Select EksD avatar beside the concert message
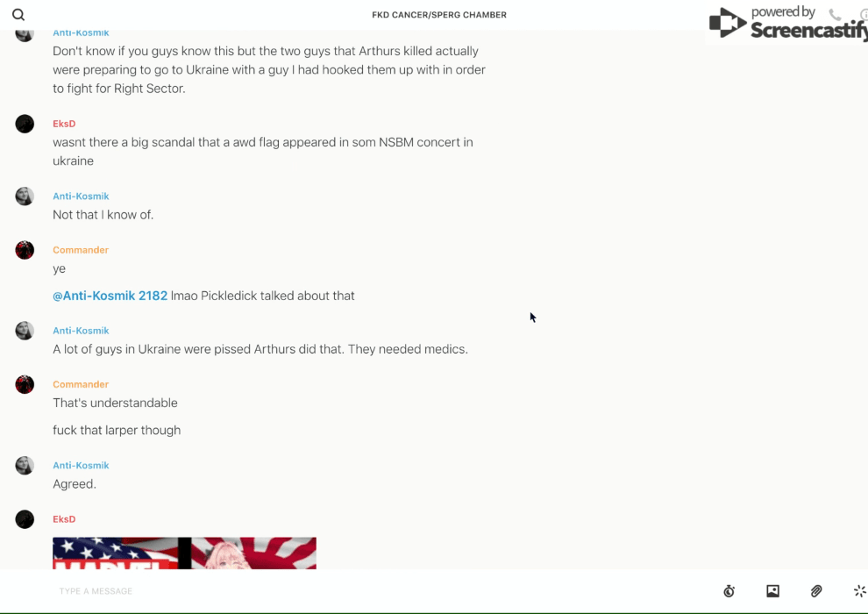This screenshot has height=614, width=868. [25, 124]
